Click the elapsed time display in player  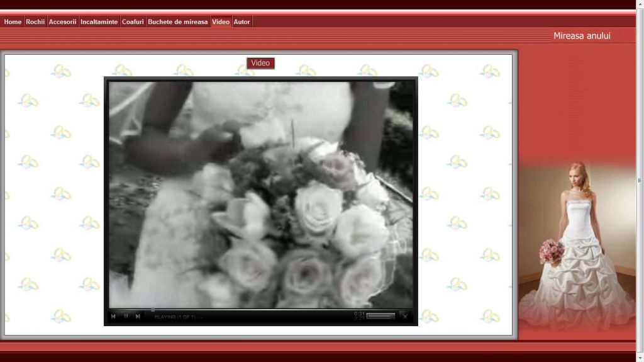359,313
